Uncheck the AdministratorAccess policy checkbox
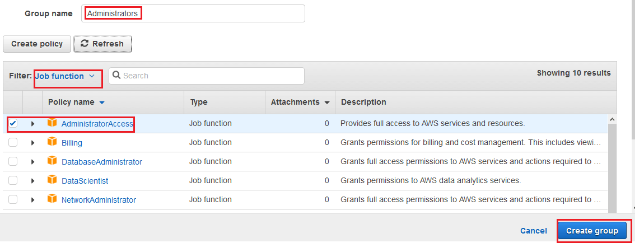Viewport: 644px width, 252px height. click(13, 124)
